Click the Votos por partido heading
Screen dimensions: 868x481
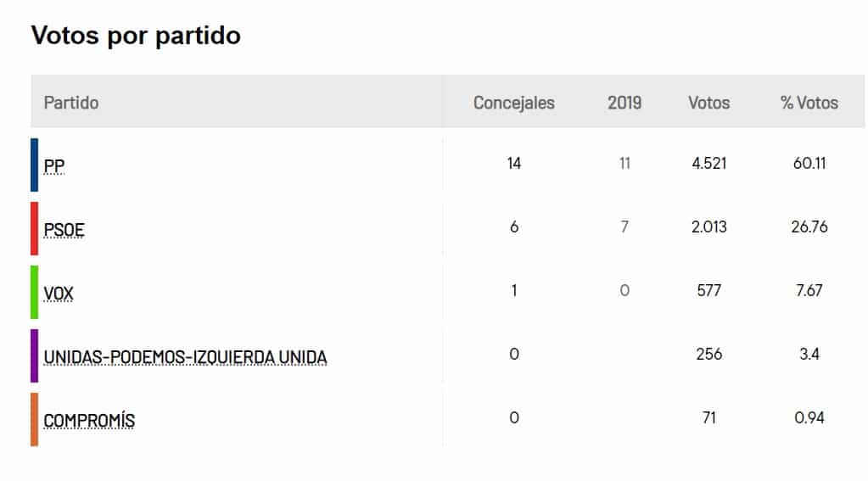coord(136,36)
